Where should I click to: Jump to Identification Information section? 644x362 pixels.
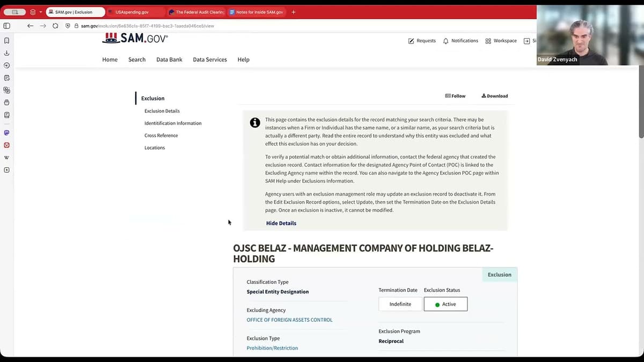pyautogui.click(x=173, y=123)
